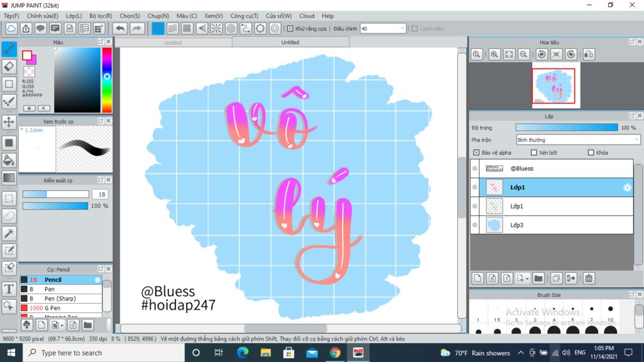644x362 pixels.
Task: Select the Lớp3 layer row
Action: [x=552, y=225]
